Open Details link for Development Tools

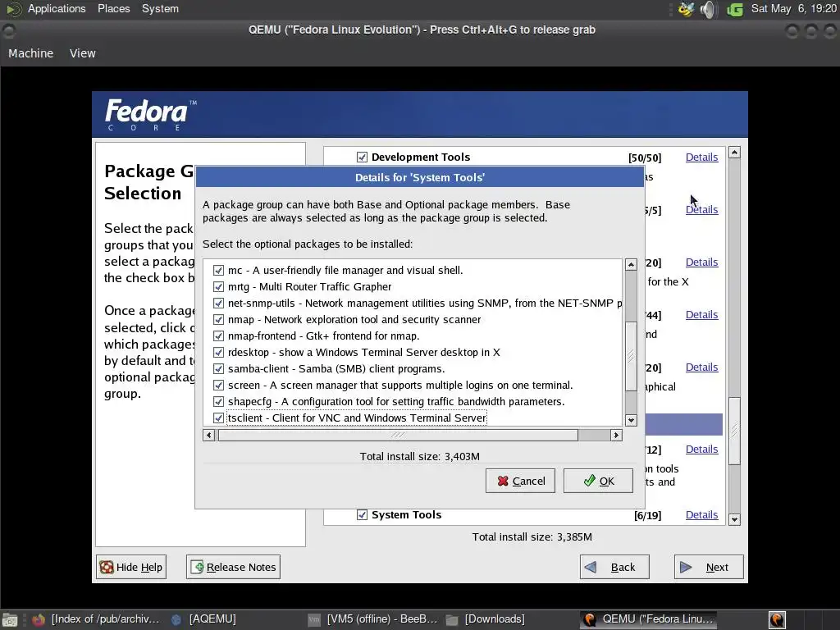[x=702, y=157]
